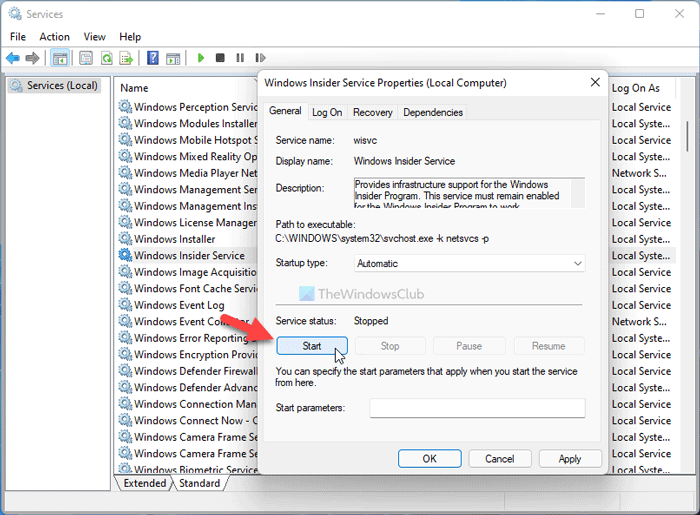Click the disabled Pause button
The width and height of the screenshot is (700, 515).
click(x=469, y=346)
